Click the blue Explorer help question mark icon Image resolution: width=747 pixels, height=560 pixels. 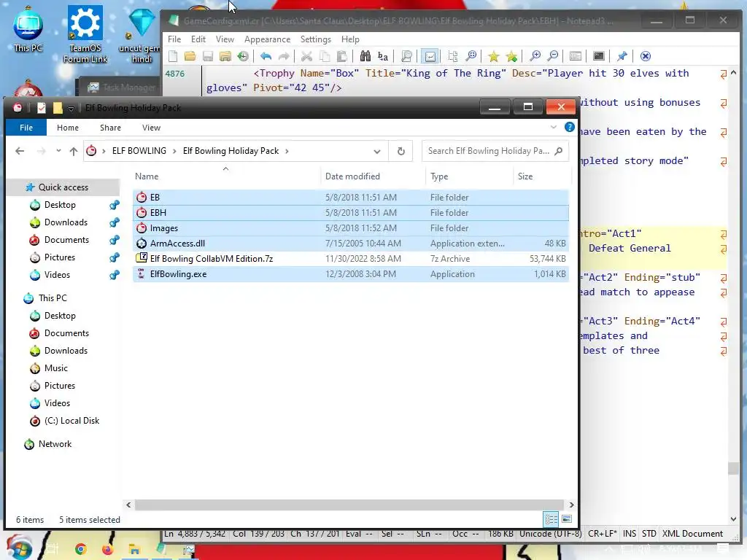point(569,127)
